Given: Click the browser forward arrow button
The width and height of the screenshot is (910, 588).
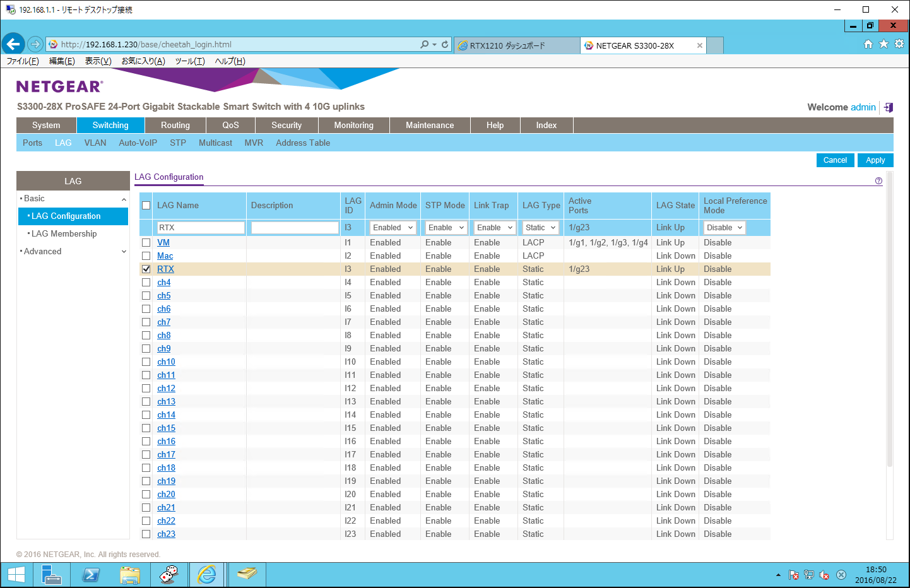Looking at the screenshot, I should tap(35, 44).
